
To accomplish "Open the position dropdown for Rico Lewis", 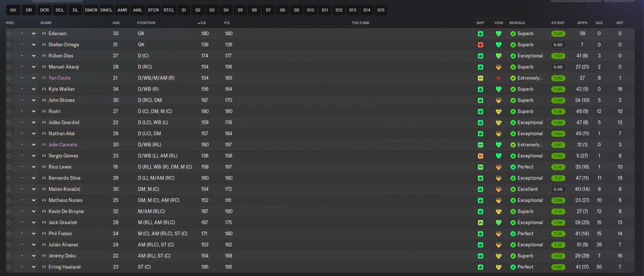I will 26,167.
